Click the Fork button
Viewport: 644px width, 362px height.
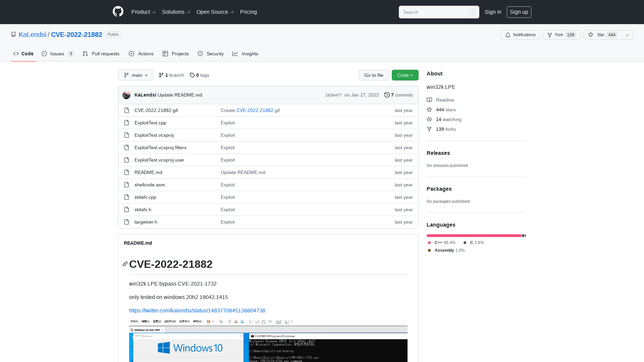click(x=561, y=35)
